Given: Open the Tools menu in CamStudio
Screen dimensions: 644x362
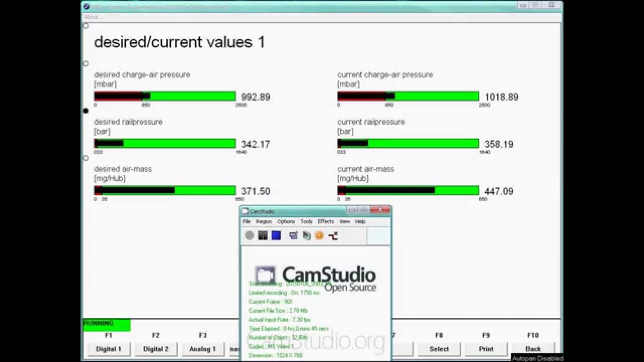Looking at the screenshot, I should point(306,222).
